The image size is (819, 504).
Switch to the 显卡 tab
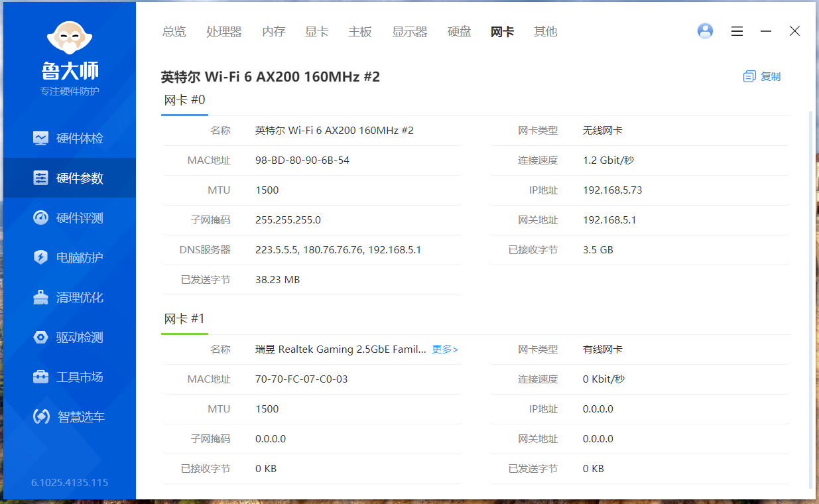tap(317, 31)
